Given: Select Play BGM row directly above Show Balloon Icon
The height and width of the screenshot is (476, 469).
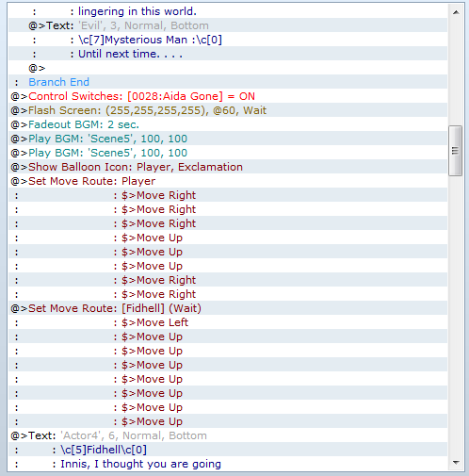Looking at the screenshot, I should coord(228,153).
